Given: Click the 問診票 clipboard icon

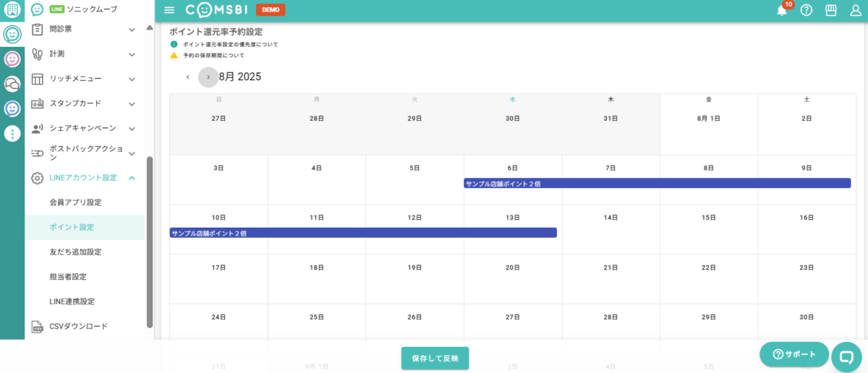Looking at the screenshot, I should point(38,30).
